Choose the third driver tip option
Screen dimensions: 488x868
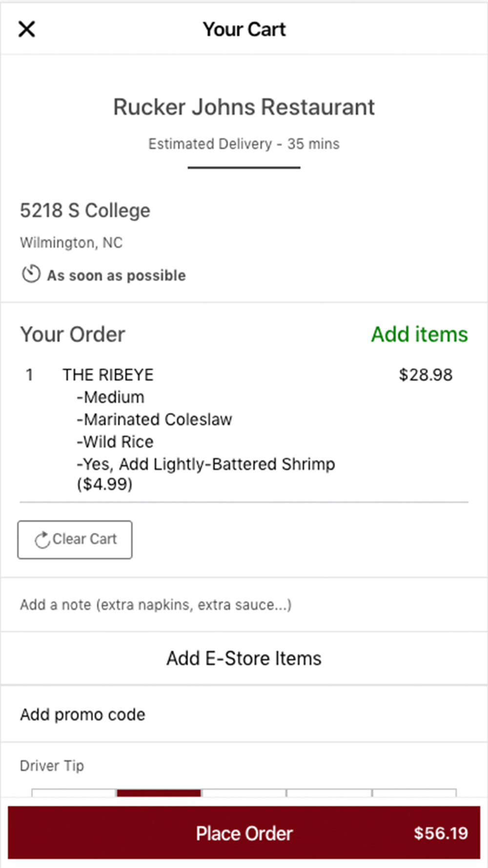[244, 793]
